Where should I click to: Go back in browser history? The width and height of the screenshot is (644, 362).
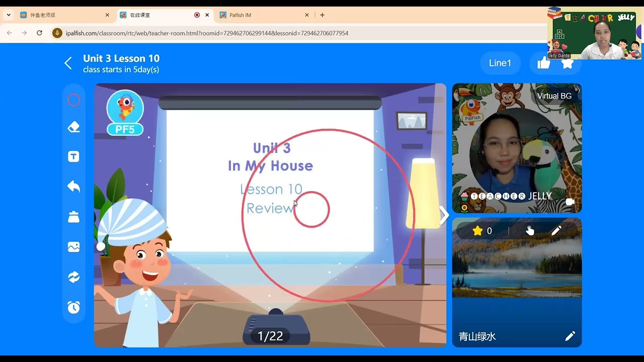(x=9, y=33)
